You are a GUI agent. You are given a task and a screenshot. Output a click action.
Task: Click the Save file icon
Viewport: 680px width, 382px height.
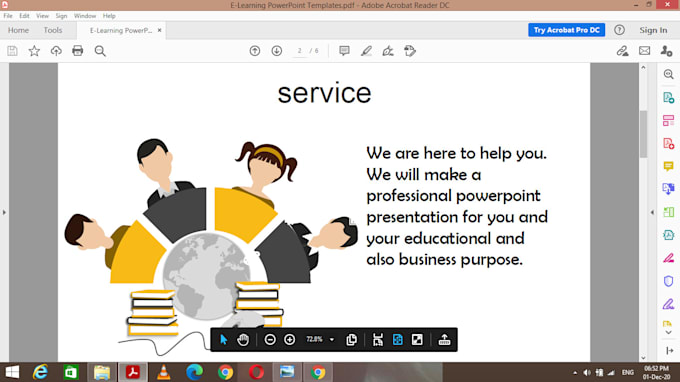(12, 51)
